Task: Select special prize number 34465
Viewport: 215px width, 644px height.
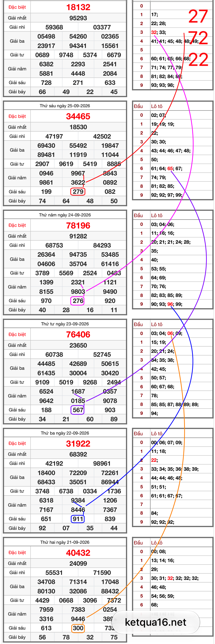Action: pyautogui.click(x=78, y=116)
